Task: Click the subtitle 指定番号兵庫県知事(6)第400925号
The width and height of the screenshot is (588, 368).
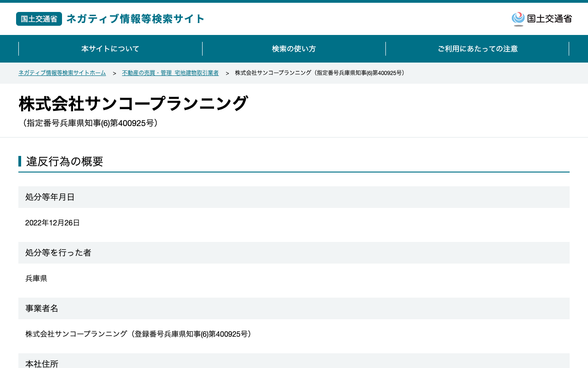Action: coord(90,123)
